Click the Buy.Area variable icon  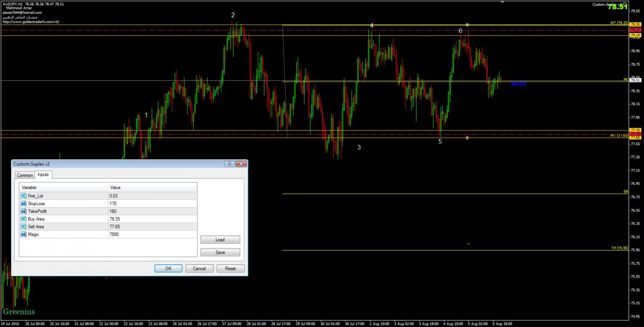pos(23,219)
